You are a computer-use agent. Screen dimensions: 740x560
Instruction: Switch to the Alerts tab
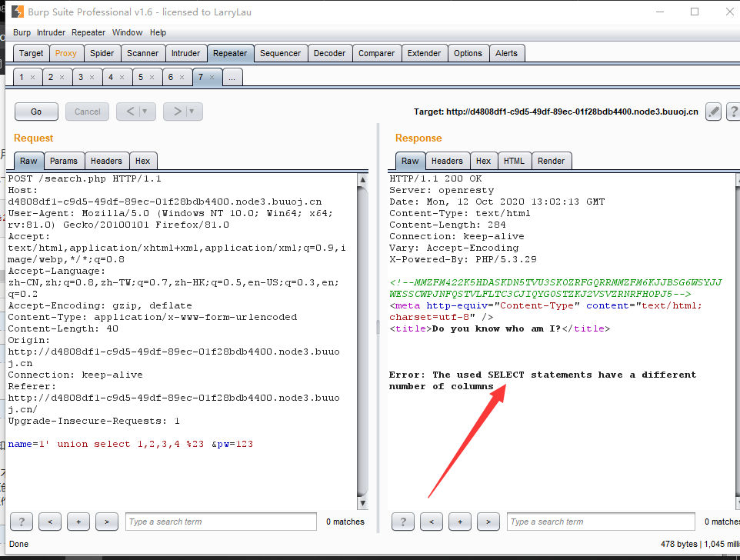pyautogui.click(x=506, y=53)
